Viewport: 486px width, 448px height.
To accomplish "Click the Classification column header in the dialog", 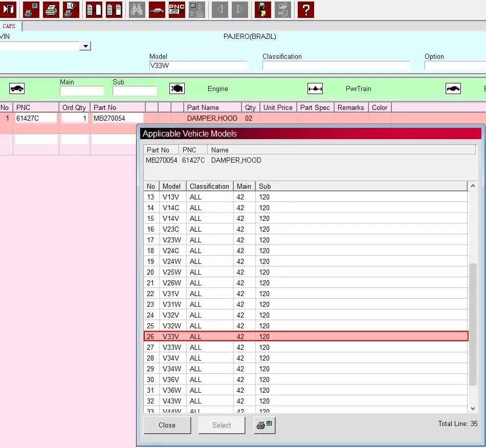I will pos(210,186).
